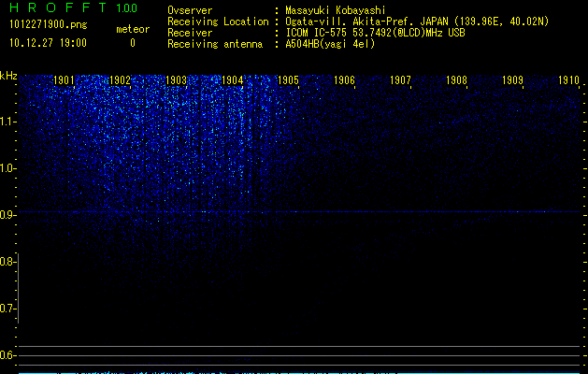Click the Receiving Location label
This screenshot has height=374, width=588.
(x=218, y=22)
